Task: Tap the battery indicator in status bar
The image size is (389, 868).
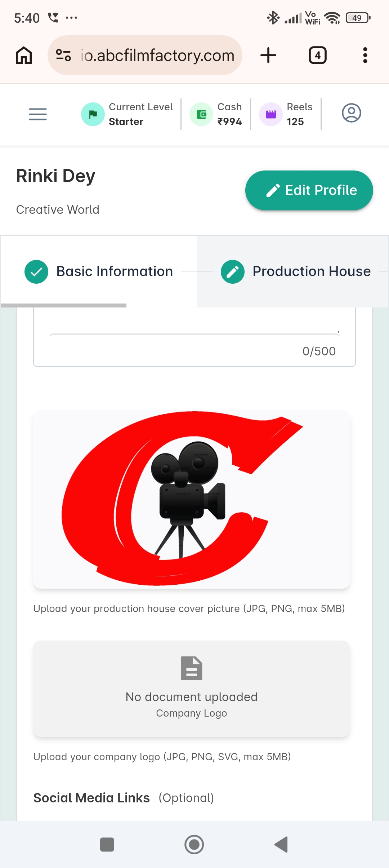Action: tap(358, 18)
